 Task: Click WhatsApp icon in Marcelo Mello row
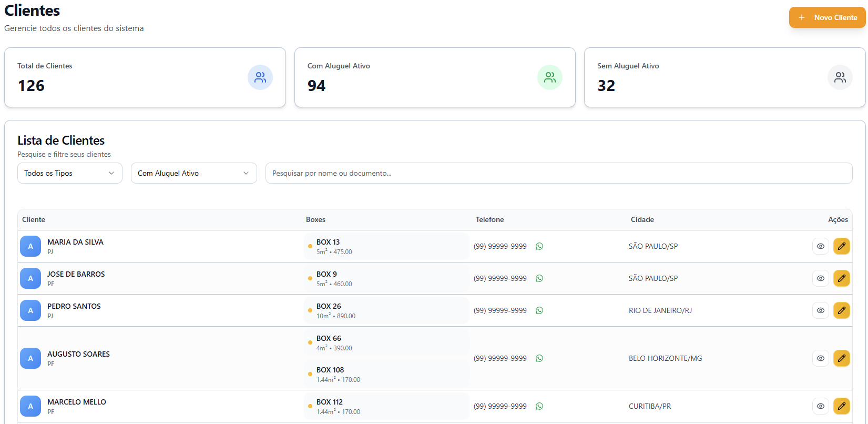[539, 406]
